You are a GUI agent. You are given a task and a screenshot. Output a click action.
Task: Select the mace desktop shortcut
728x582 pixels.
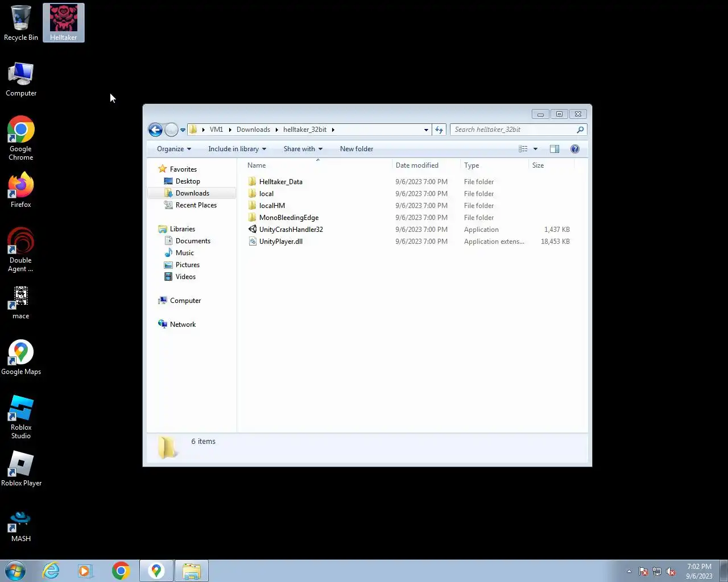pyautogui.click(x=21, y=302)
